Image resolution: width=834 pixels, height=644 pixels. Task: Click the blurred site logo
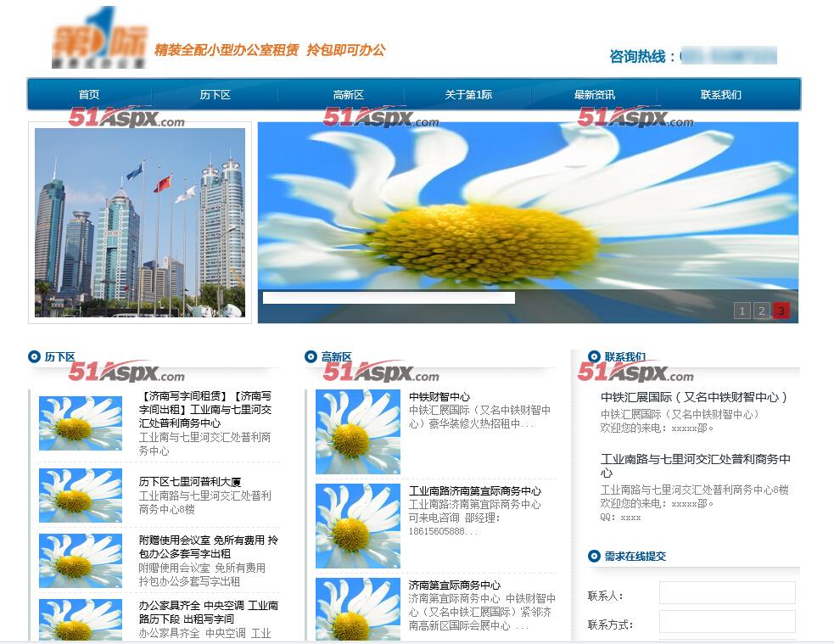click(99, 39)
